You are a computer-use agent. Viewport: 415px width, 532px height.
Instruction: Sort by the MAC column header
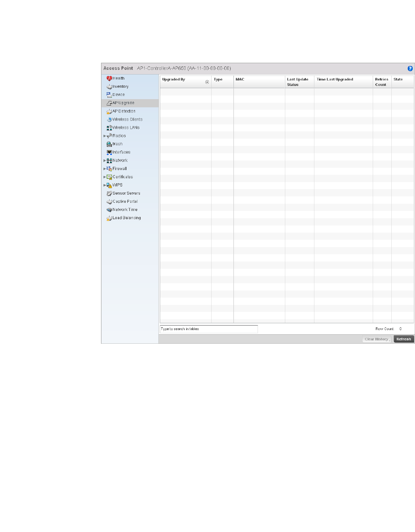(x=259, y=82)
